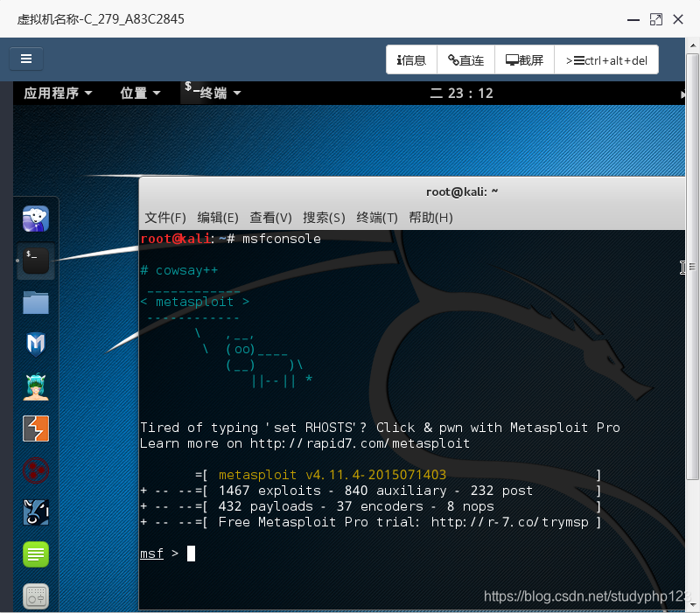Screen dimensions: 700x613
Task: Click the 截屏 screenshot button
Action: (x=524, y=59)
